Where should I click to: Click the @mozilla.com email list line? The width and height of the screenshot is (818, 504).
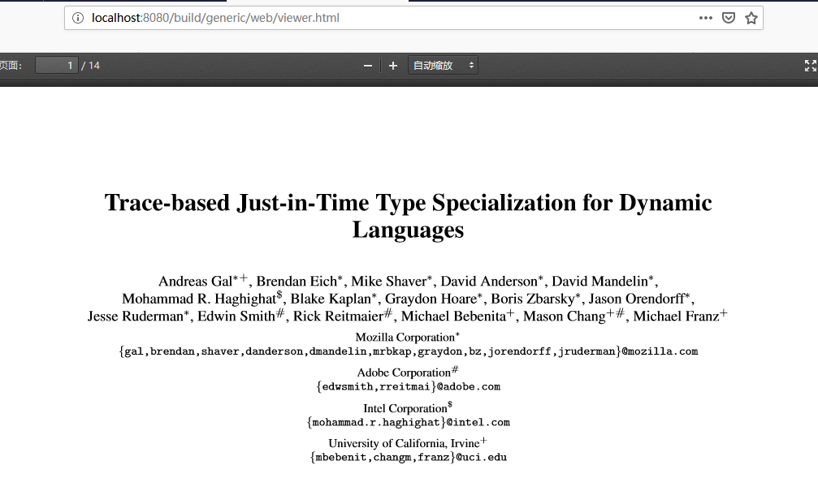click(409, 351)
